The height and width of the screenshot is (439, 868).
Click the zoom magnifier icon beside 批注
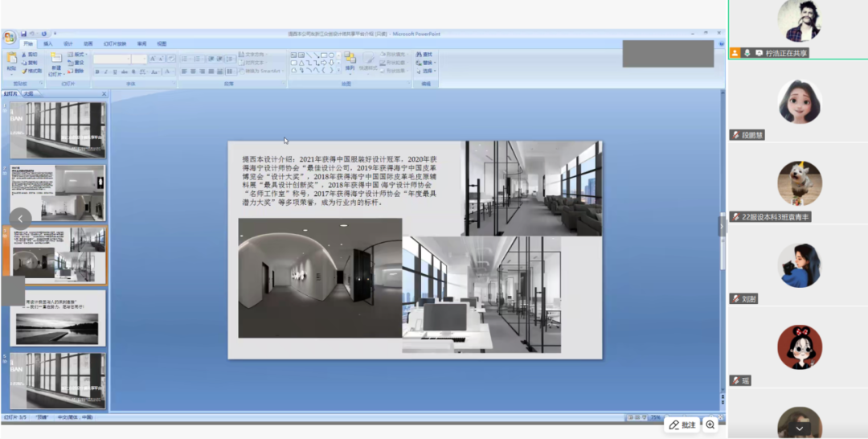click(710, 425)
